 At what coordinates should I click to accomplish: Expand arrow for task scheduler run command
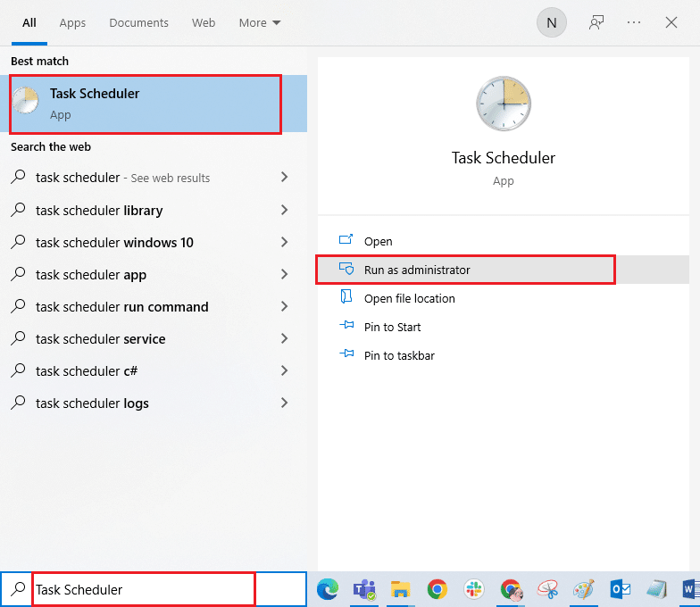click(x=284, y=306)
